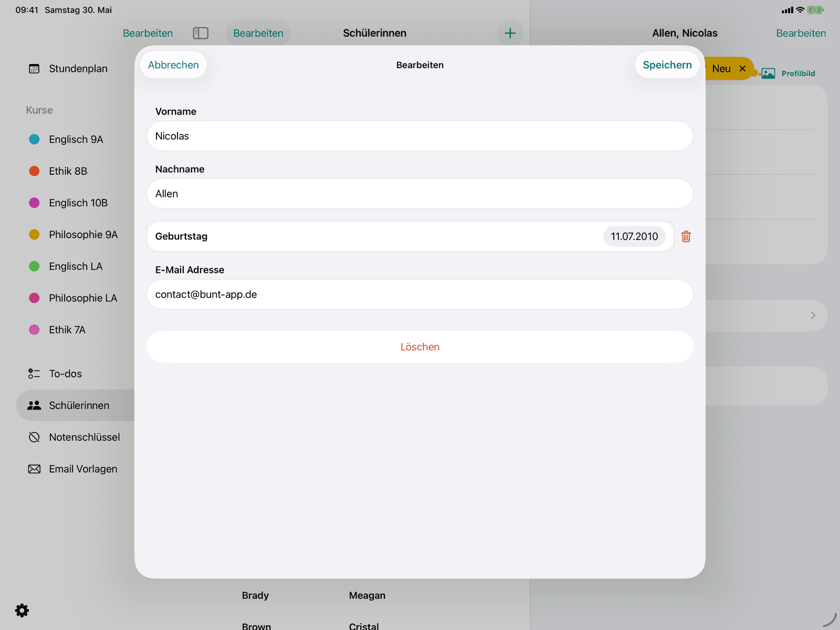Screen dimensions: 840x630
Task: Select the Englisch 9A blue color dot
Action: pyautogui.click(x=34, y=139)
